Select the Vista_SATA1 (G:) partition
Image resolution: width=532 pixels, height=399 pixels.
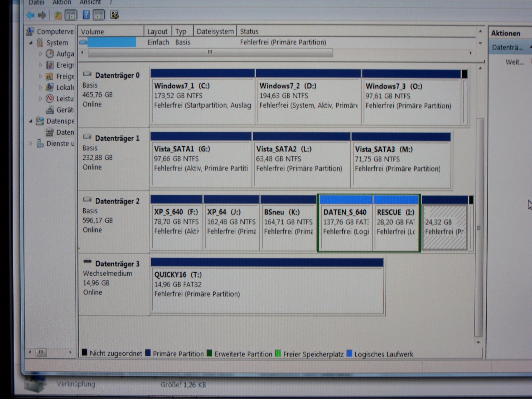point(201,160)
